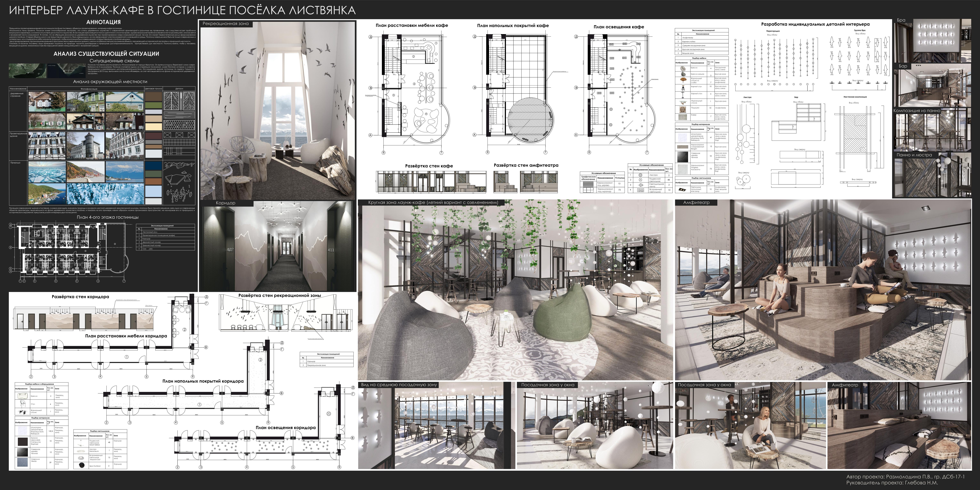
Task: Click the 'Природа' row label
Action: [15, 163]
